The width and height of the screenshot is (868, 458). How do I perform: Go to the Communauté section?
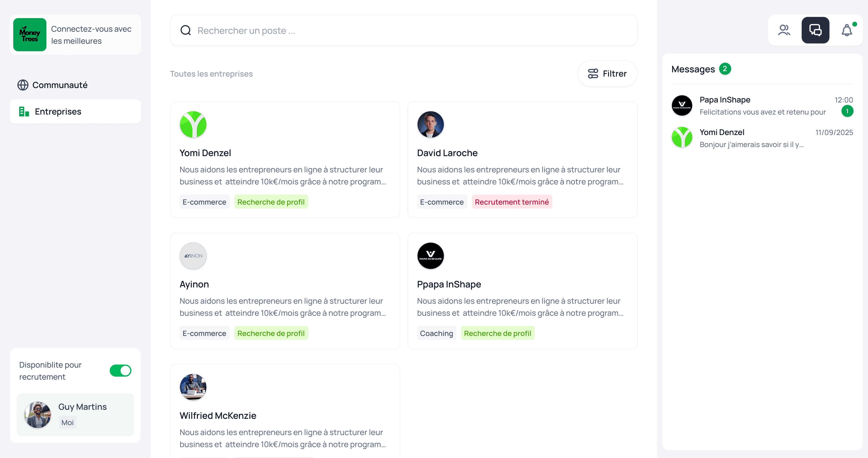(60, 85)
